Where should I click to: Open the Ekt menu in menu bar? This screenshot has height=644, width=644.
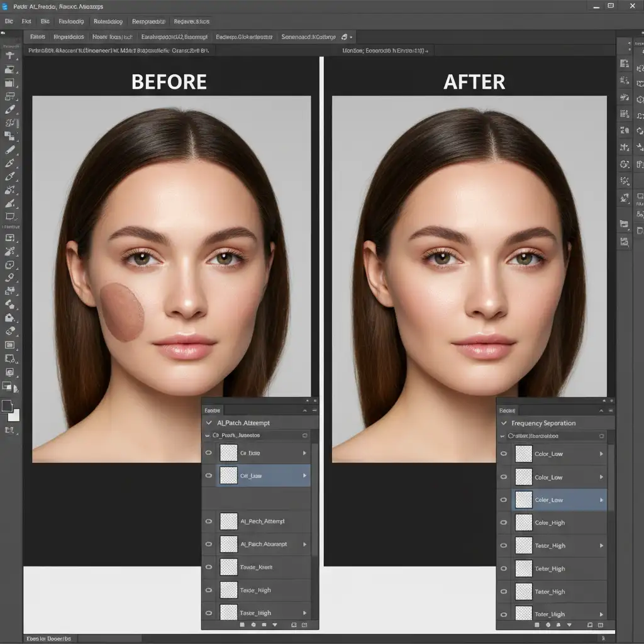26,21
